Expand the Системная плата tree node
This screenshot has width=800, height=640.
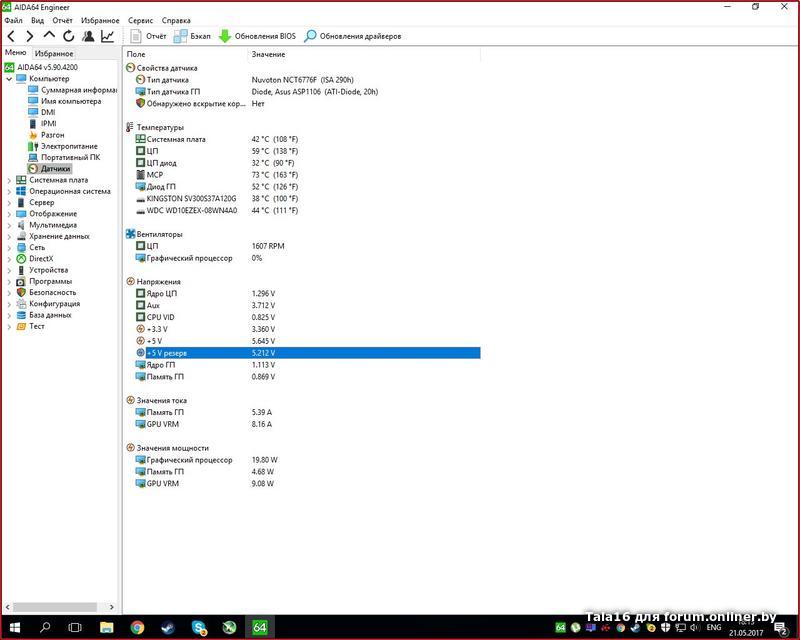pos(10,180)
